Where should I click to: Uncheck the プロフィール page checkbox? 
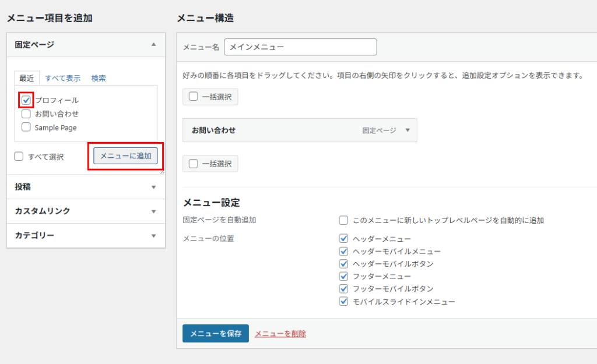(x=26, y=100)
